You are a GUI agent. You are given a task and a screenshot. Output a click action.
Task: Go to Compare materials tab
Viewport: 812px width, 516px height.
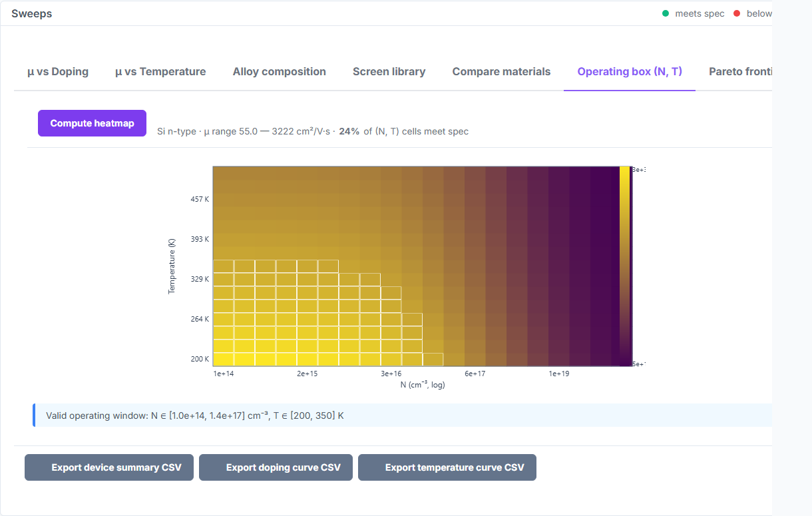pyautogui.click(x=501, y=72)
